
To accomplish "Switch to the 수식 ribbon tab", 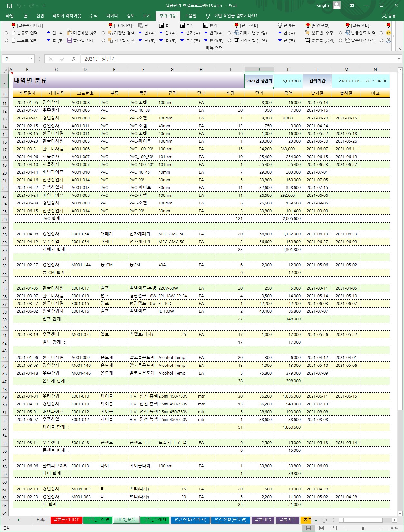I will [x=93, y=16].
